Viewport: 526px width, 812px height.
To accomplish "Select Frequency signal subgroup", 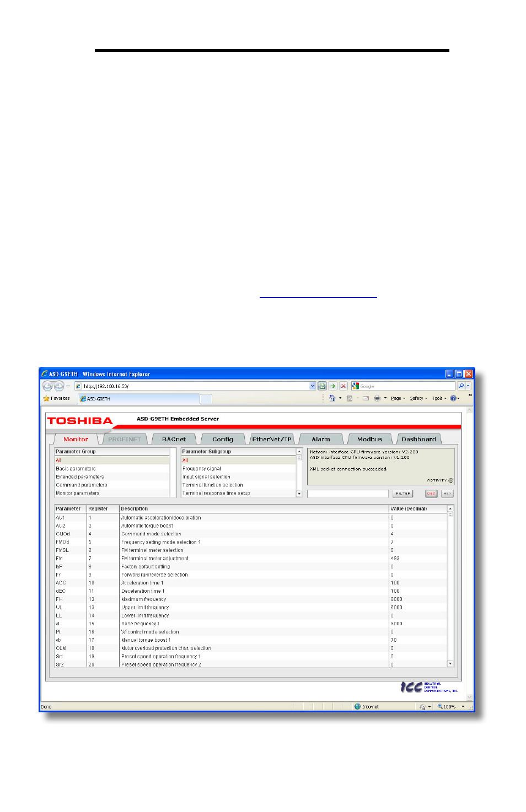I will pyautogui.click(x=239, y=469).
